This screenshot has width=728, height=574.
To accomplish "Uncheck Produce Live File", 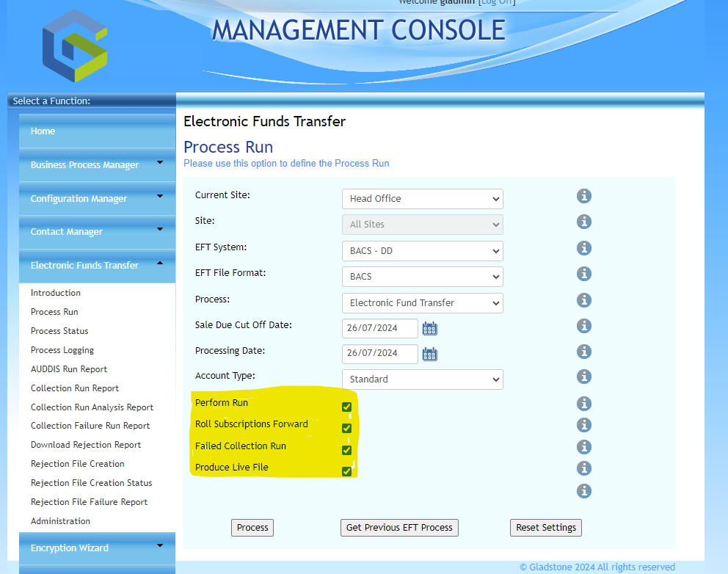I will pos(346,471).
